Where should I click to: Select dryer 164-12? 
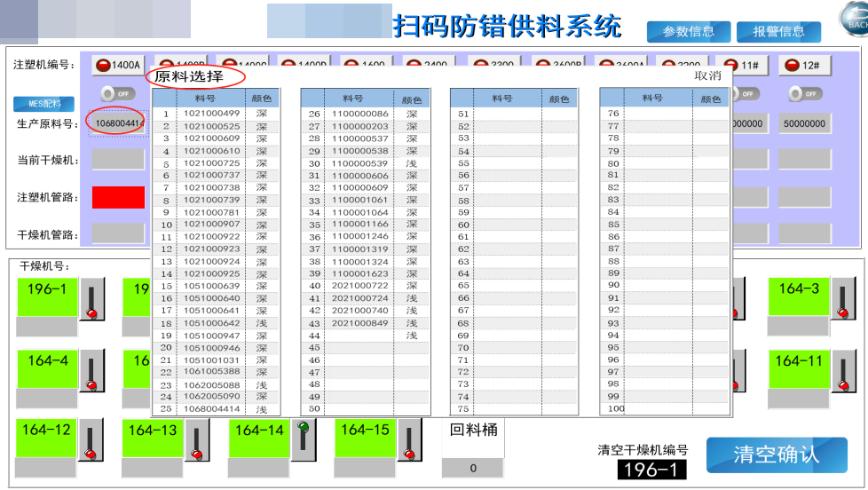[x=46, y=438]
